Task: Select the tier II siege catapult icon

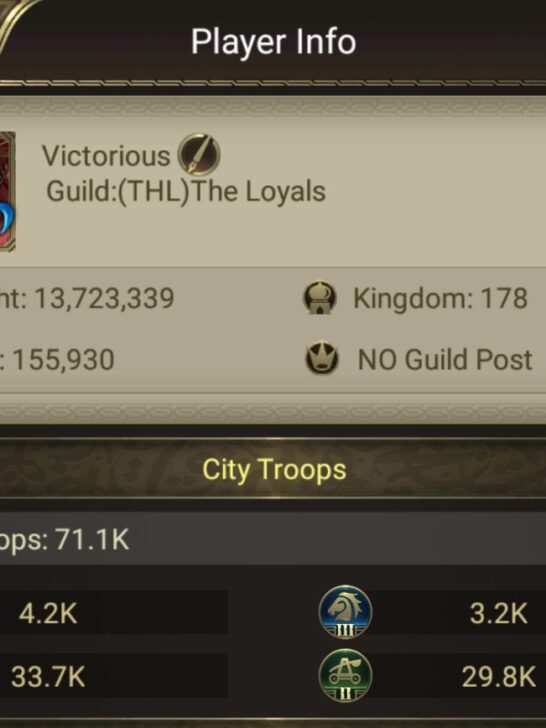Action: click(x=345, y=676)
